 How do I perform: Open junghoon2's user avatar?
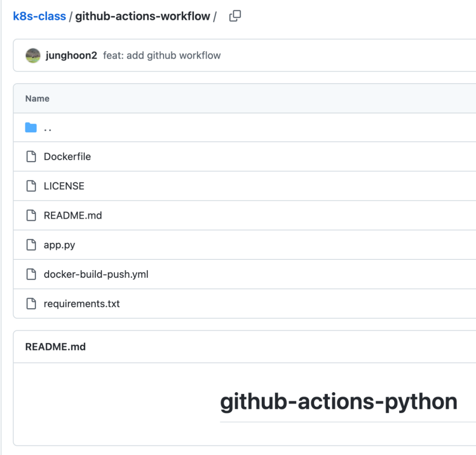point(33,56)
